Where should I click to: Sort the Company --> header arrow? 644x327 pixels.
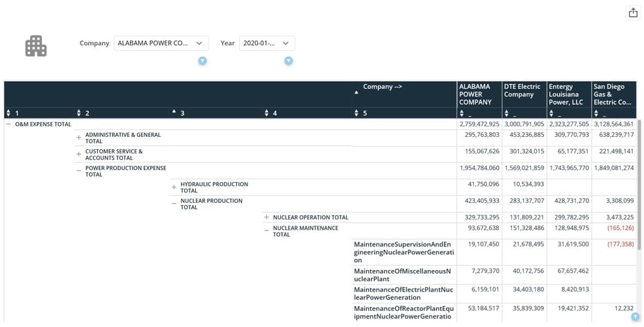[x=356, y=92]
